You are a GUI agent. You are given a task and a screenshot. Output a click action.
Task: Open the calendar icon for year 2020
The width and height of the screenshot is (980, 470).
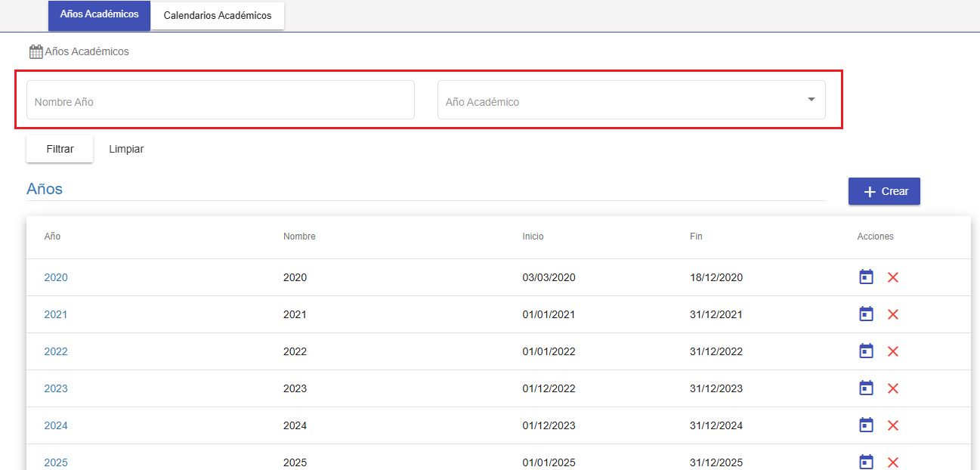(866, 277)
